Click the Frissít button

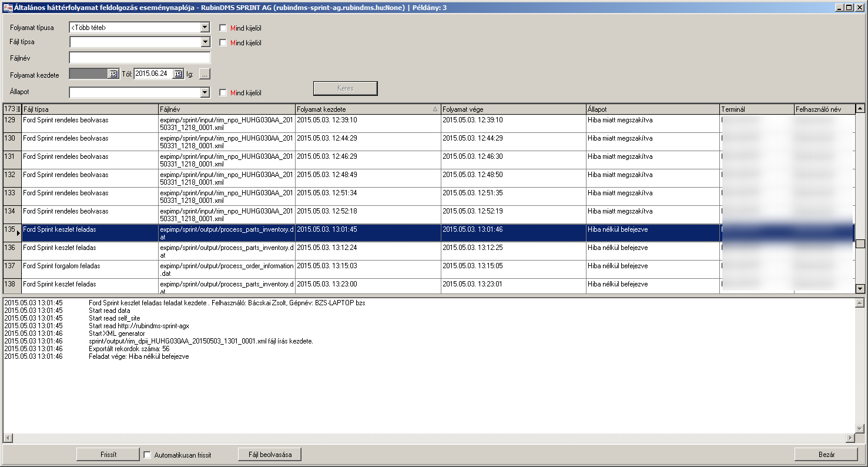[109, 455]
